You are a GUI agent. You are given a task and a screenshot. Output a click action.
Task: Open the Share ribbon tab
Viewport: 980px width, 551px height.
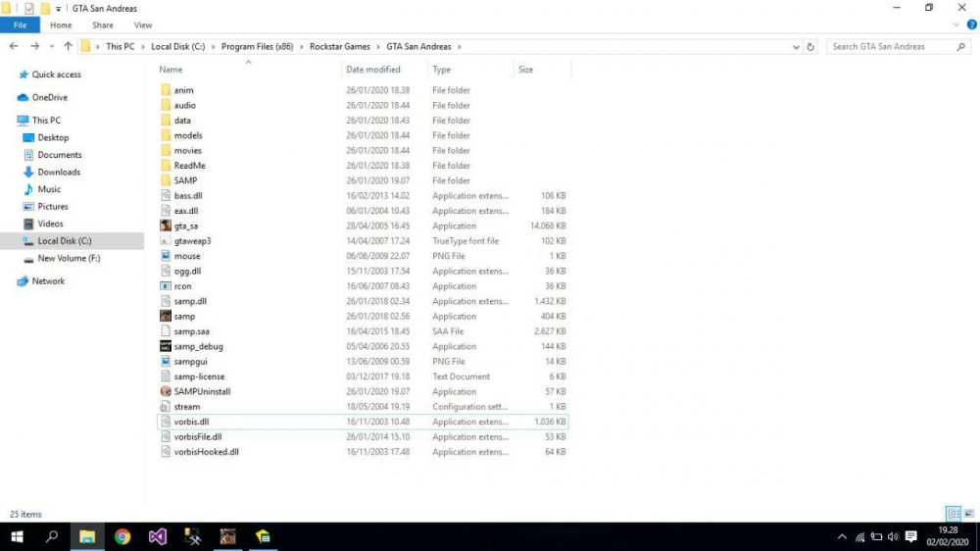coord(103,25)
